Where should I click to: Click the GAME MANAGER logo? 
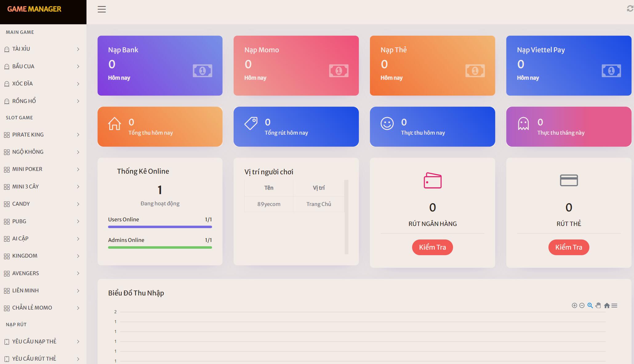[34, 9]
